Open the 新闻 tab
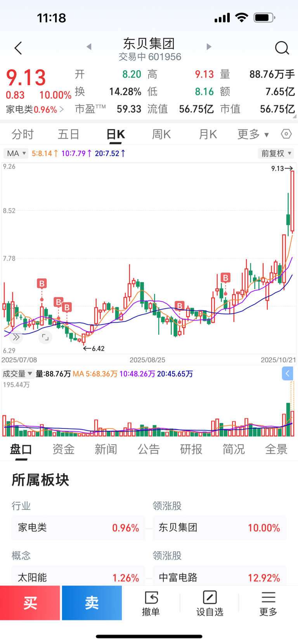Viewport: 298px width, 644px height. coord(106,449)
